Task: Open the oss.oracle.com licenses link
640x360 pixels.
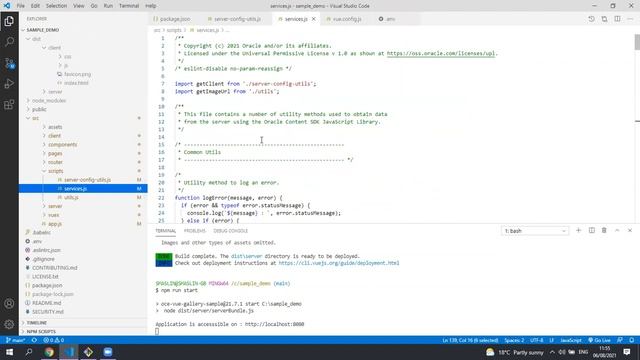Action: point(441,53)
